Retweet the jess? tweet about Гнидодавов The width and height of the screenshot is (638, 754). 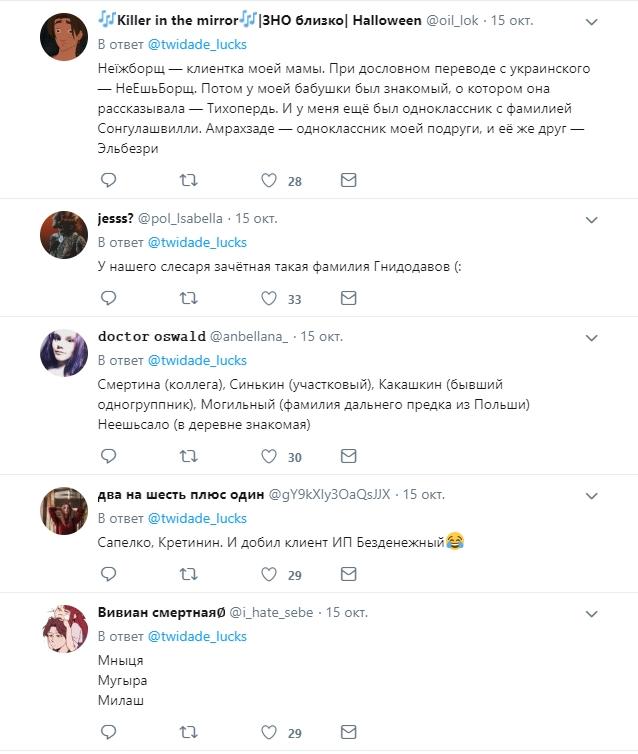tap(188, 298)
